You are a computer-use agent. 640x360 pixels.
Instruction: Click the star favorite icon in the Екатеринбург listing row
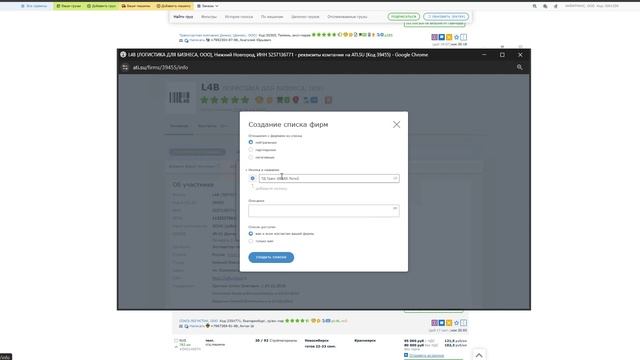(x=456, y=323)
